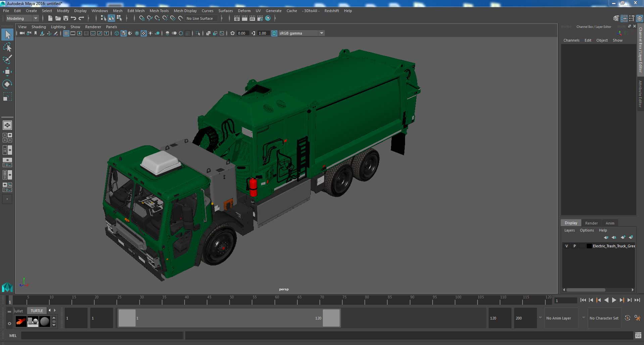Click the black layer color swatch
The width and height of the screenshot is (644, 345).
589,246
